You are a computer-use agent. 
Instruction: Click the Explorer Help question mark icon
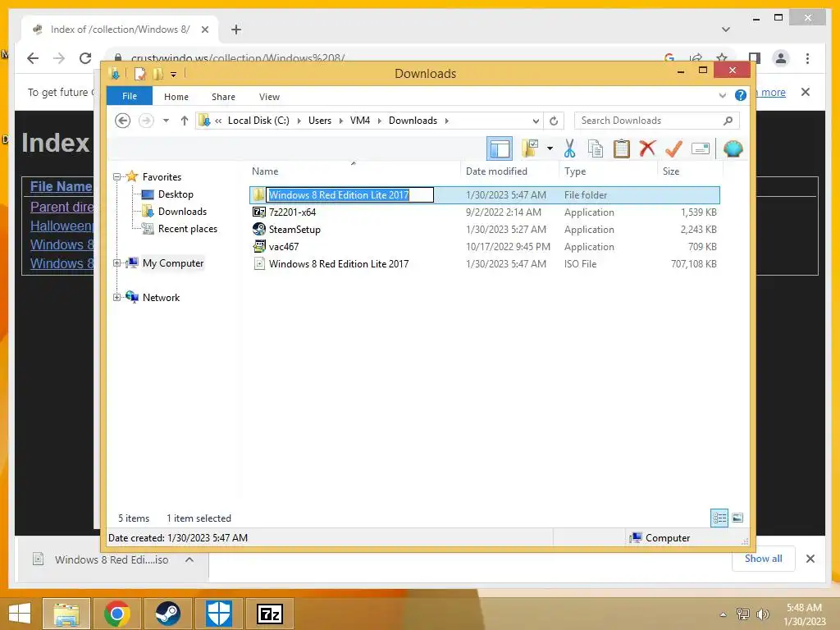point(741,95)
